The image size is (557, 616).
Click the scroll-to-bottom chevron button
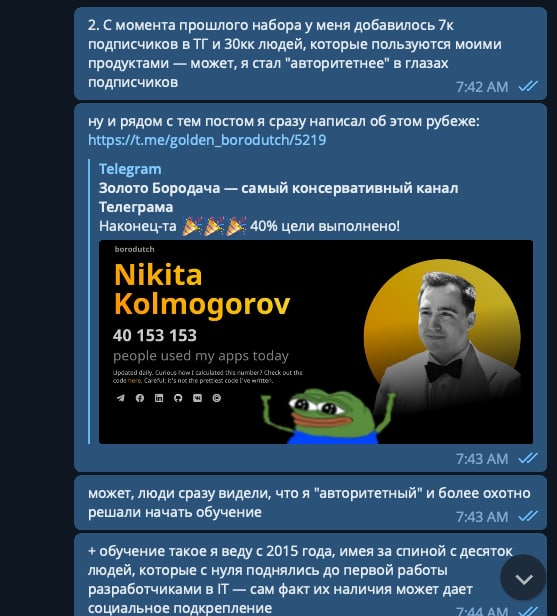(x=523, y=578)
